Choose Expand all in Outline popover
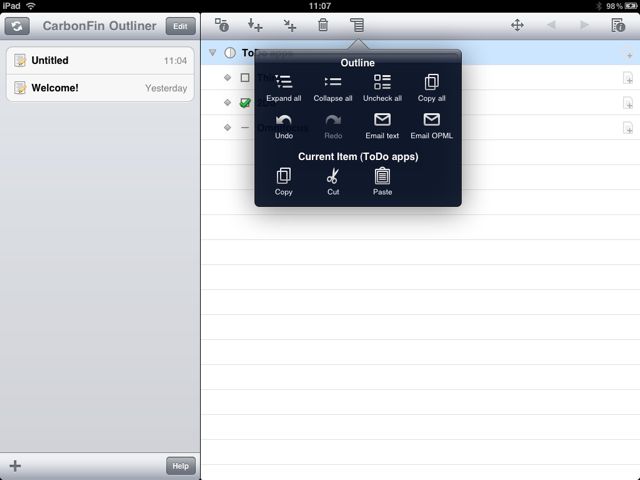 (284, 88)
